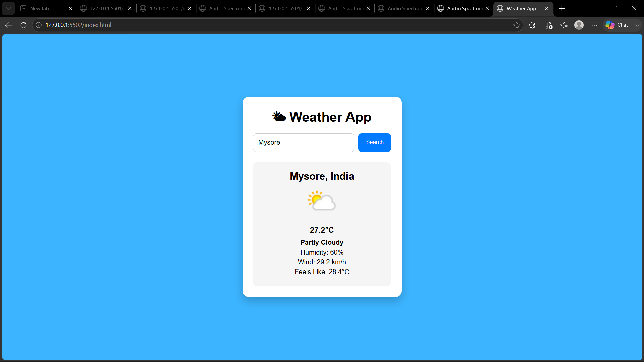Open a new tab with the plus button

coord(562,8)
